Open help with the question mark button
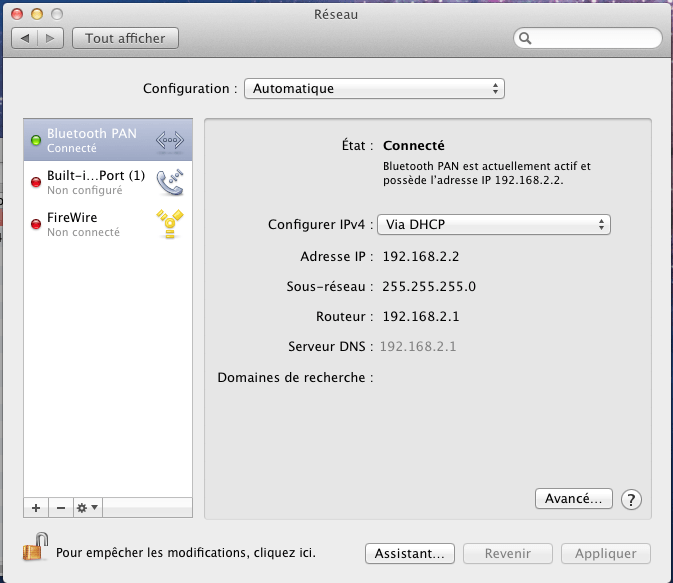Screen dimensions: 673x583 pyautogui.click(x=631, y=500)
